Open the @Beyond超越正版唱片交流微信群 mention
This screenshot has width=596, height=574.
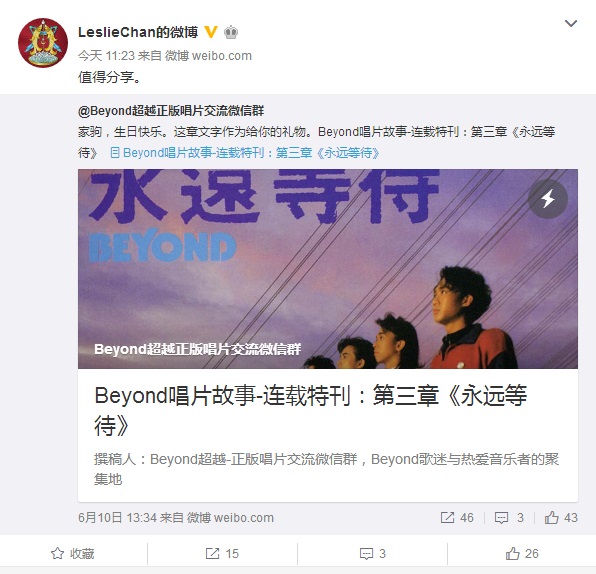[x=171, y=111]
